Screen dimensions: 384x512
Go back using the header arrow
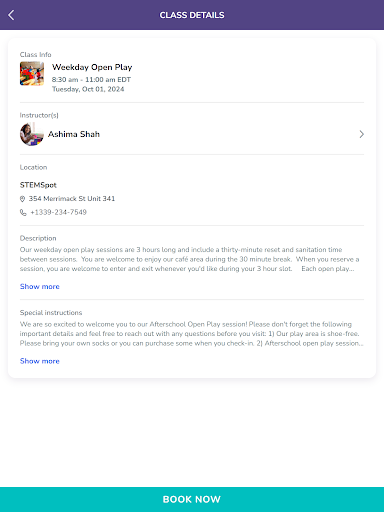tap(11, 15)
